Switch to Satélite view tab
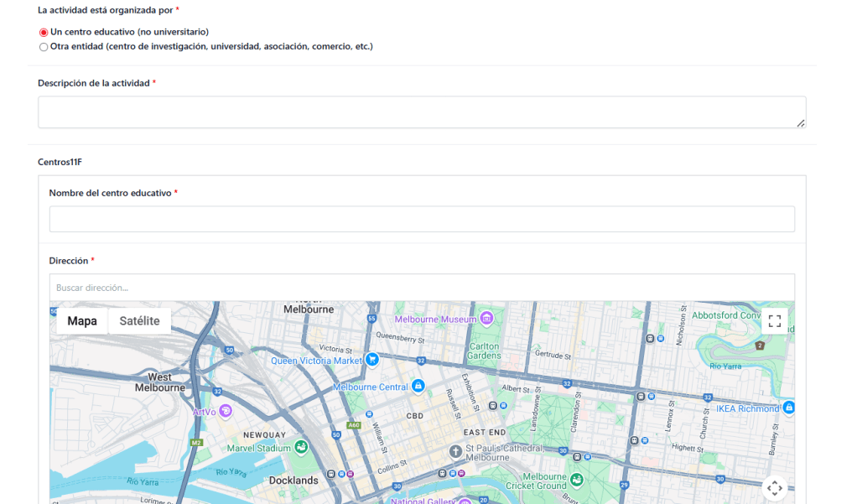Viewport: 857px width, 504px height. click(x=139, y=321)
